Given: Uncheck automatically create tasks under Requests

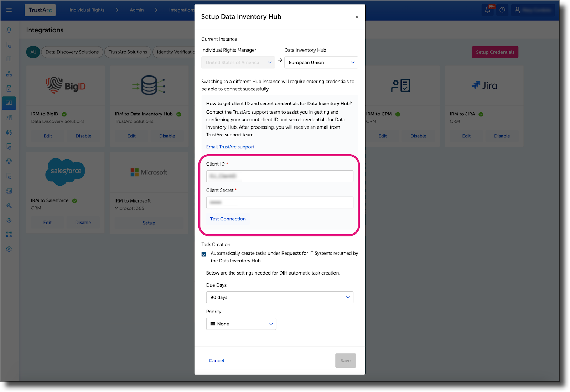Looking at the screenshot, I should pyautogui.click(x=203, y=254).
